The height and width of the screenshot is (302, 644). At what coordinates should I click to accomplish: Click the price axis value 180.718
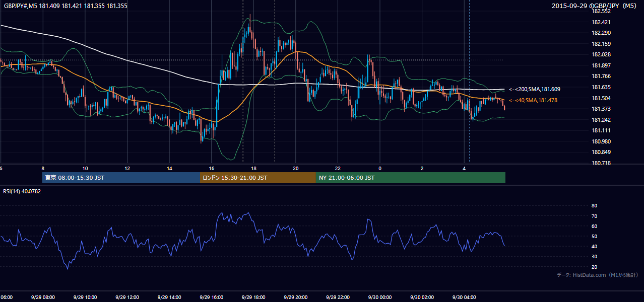point(601,163)
